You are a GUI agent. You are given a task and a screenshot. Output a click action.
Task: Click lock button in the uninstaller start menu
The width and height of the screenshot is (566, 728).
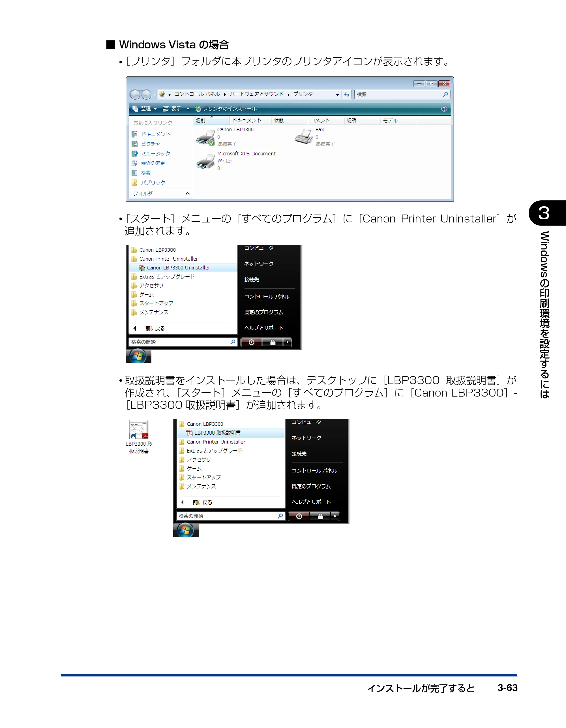(x=272, y=342)
